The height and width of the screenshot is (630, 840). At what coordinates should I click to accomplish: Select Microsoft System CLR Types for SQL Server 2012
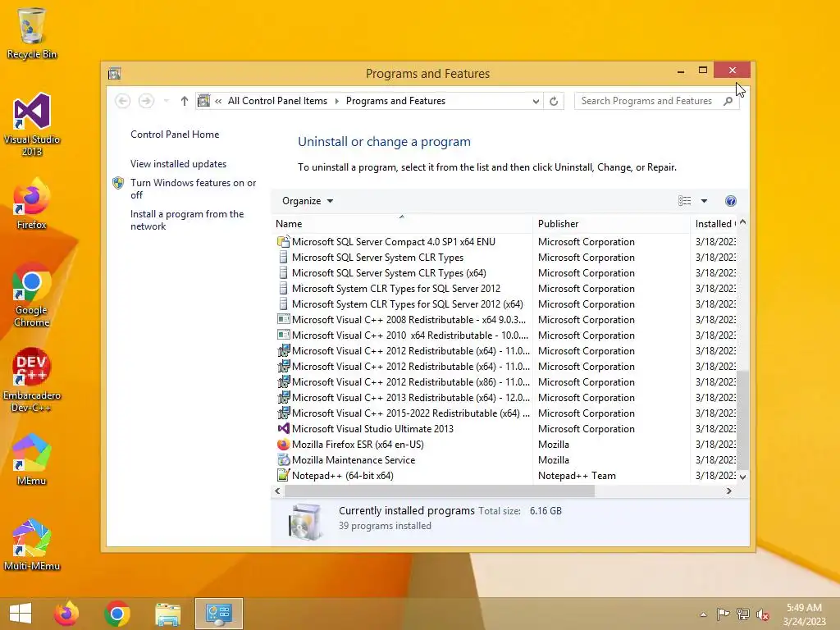505,288
